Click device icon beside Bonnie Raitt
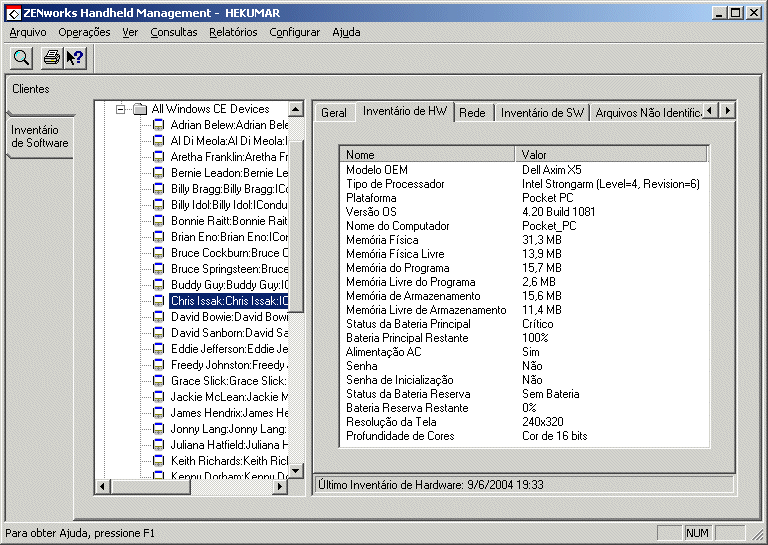The width and height of the screenshot is (768, 545). [158, 221]
